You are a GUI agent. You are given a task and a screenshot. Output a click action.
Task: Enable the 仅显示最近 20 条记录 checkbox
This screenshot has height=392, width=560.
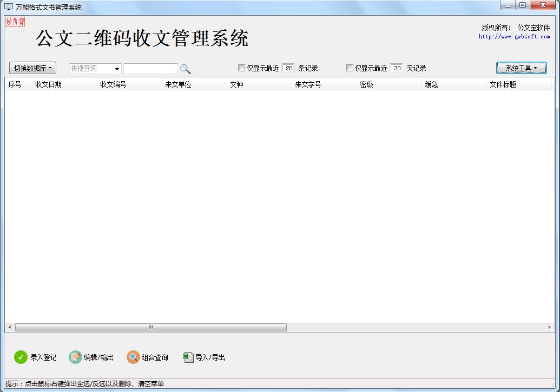click(241, 68)
